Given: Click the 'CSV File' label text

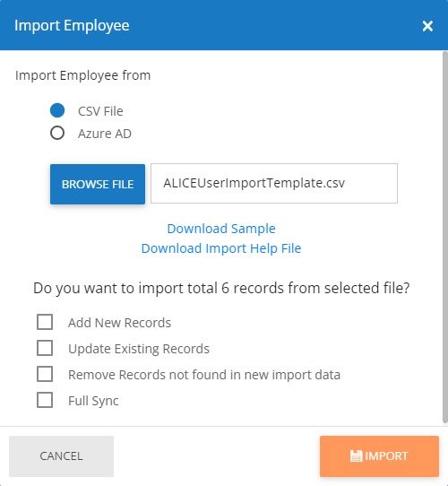Looking at the screenshot, I should click(100, 111).
